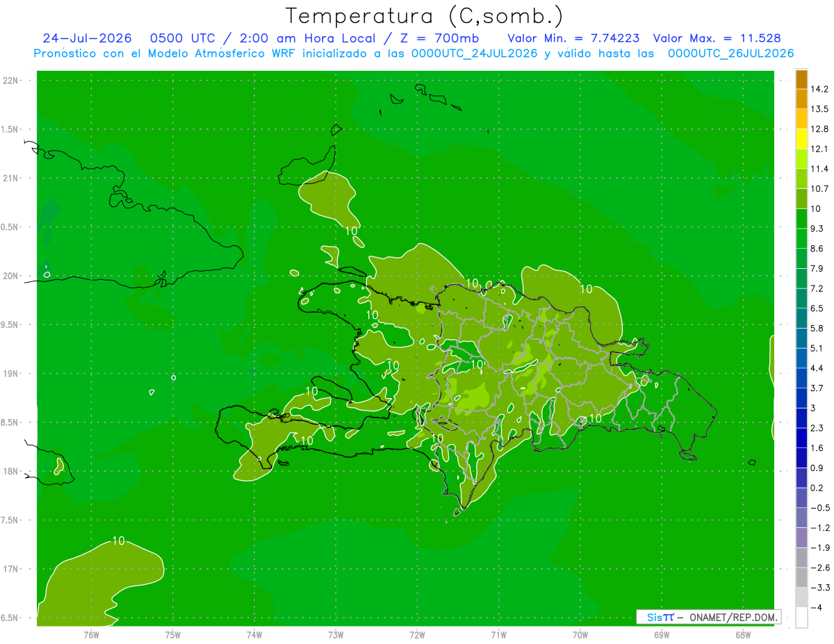Click the '73W' longitude axis label
Viewport: 834px width, 644px height.
(336, 634)
